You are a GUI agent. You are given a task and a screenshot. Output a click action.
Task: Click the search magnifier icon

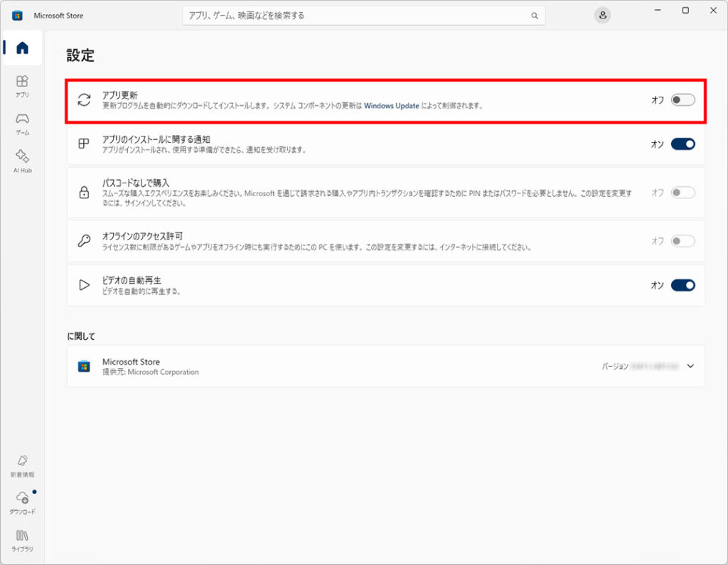[535, 16]
